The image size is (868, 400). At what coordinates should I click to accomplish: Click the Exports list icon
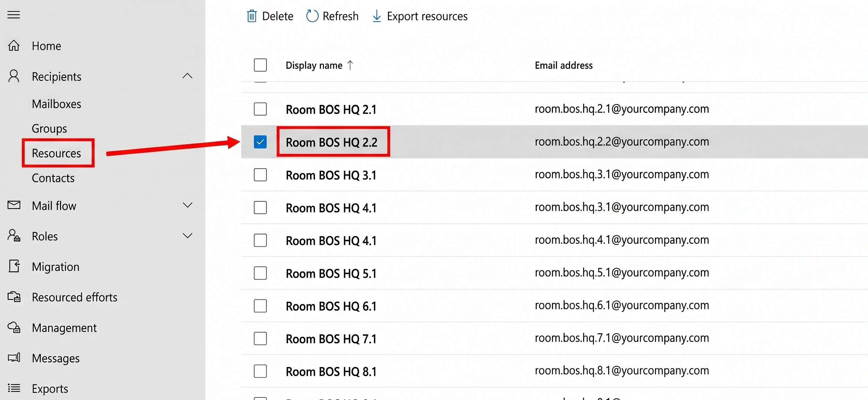[14, 388]
